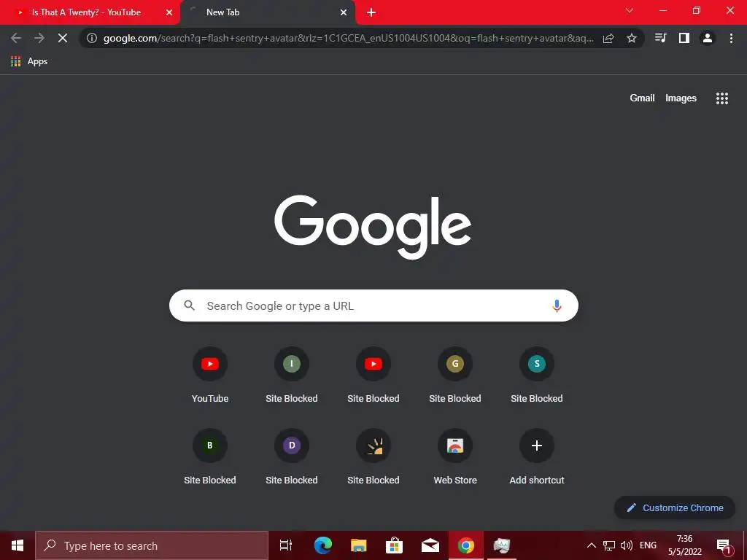747x560 pixels.
Task: Click the address bar URL text
Action: [348, 38]
